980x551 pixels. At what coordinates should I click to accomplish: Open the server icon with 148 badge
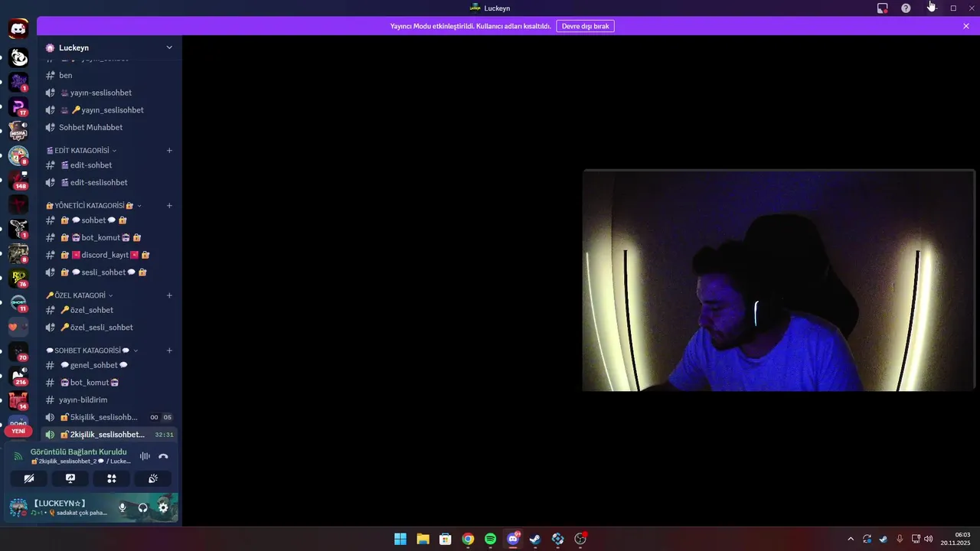(x=18, y=180)
